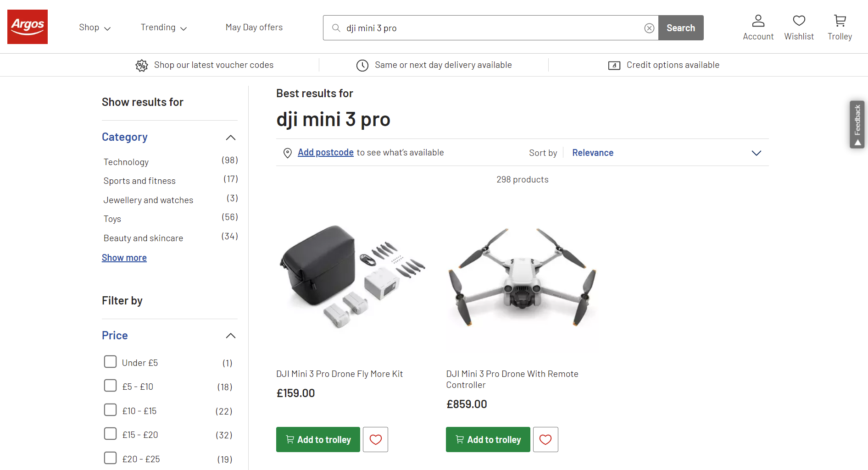Screen dimensions: 868x470
Task: Tick the £20 - £25 price checkbox
Action: coord(110,458)
